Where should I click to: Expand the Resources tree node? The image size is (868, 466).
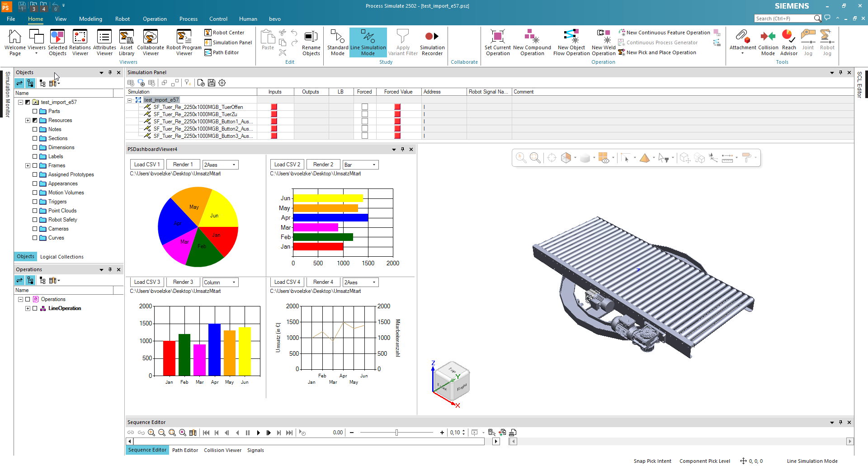28,120
